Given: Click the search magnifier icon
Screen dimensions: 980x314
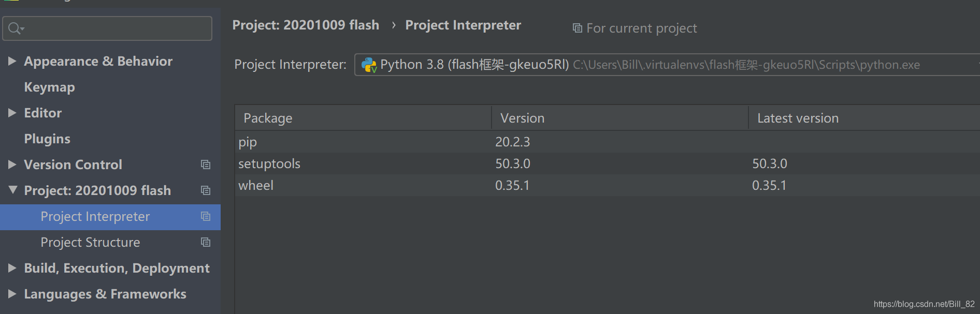Looking at the screenshot, I should tap(16, 28).
